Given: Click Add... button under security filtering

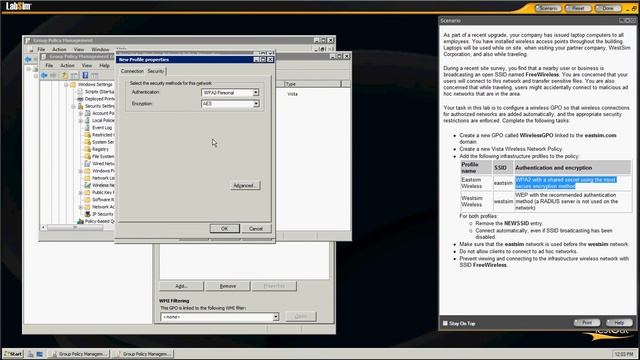Looking at the screenshot, I should coord(181,286).
